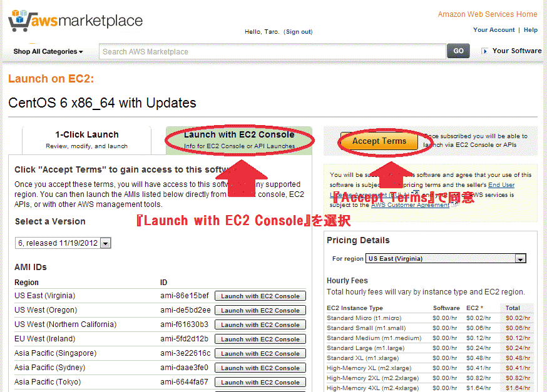Screen dimensions: 547x392
Task: Open the Your Account link
Action: (494, 30)
